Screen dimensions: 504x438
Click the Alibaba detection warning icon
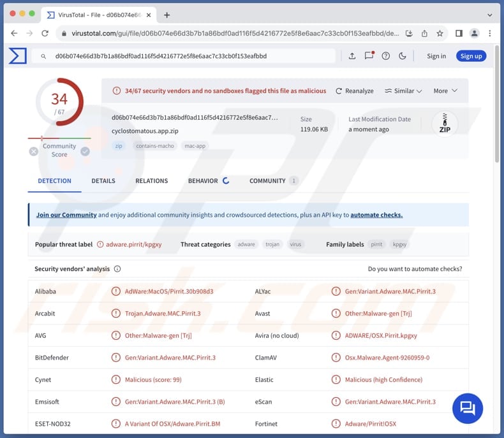pyautogui.click(x=115, y=291)
